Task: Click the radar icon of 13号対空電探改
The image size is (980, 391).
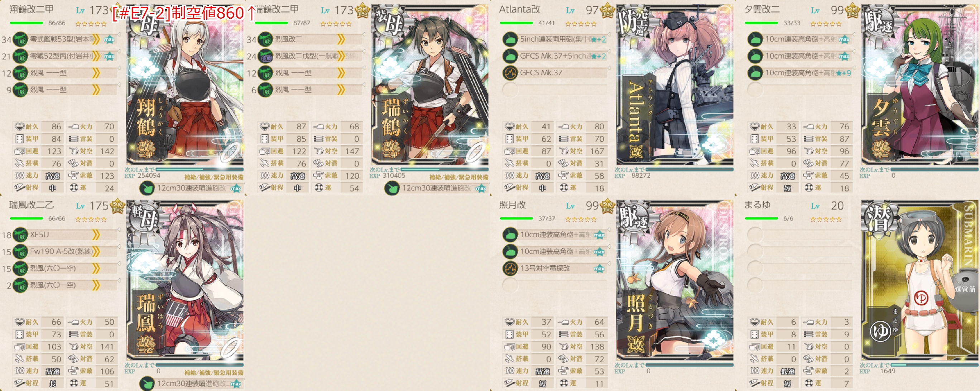Action: pyautogui.click(x=510, y=268)
